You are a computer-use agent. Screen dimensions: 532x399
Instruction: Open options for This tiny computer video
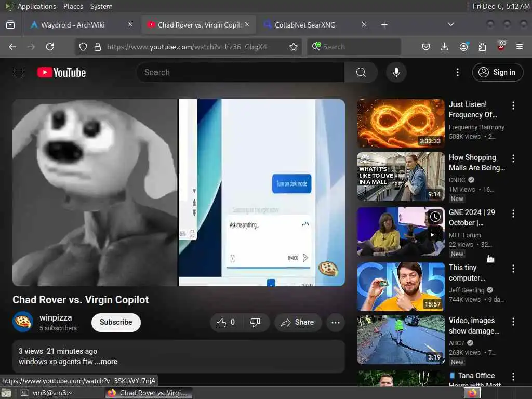point(513,269)
